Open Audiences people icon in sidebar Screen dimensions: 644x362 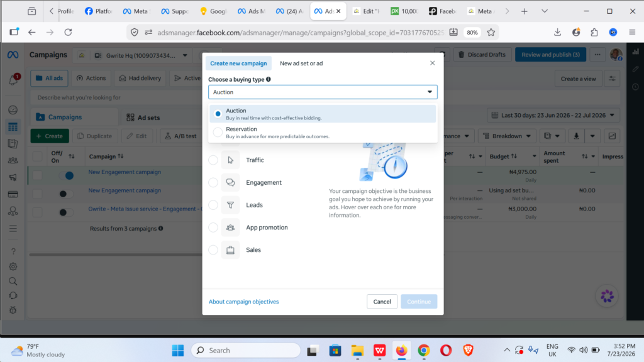pyautogui.click(x=13, y=160)
